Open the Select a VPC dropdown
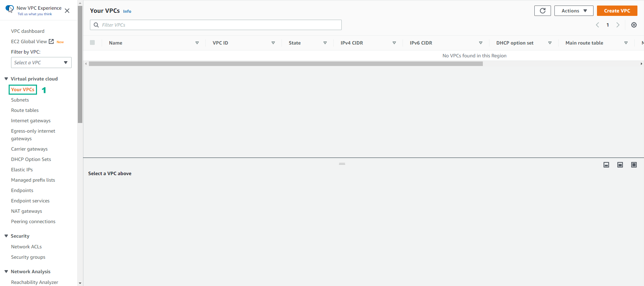 click(41, 63)
